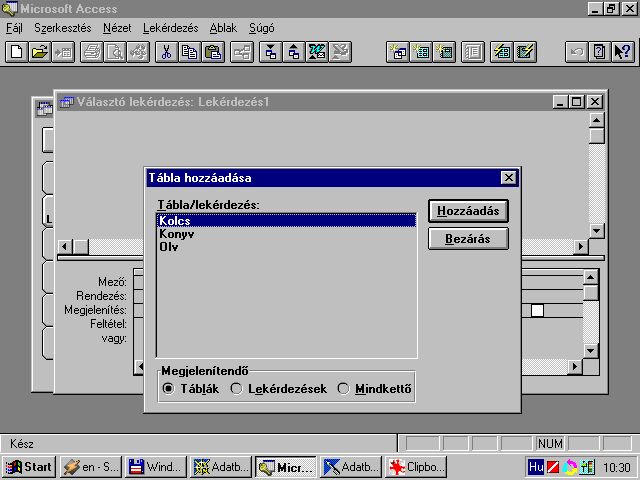Screen dimensions: 640x480
Task: Switch to en - S... taskbar button
Action: tap(91, 467)
